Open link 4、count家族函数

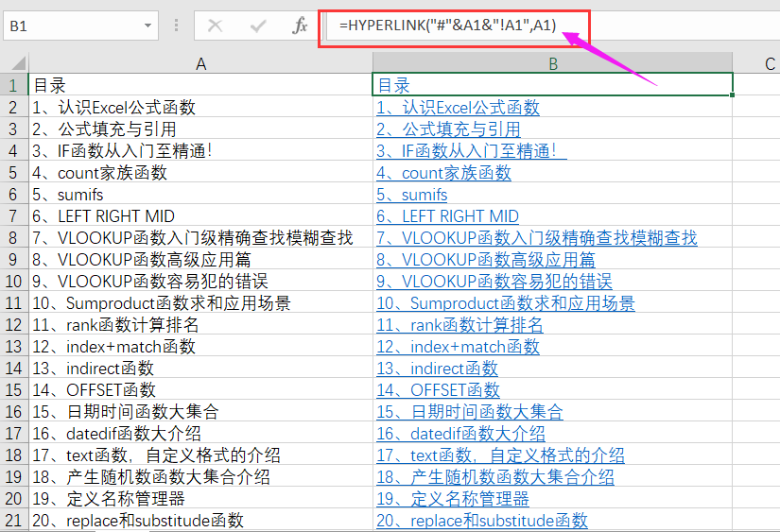pyautogui.click(x=443, y=173)
